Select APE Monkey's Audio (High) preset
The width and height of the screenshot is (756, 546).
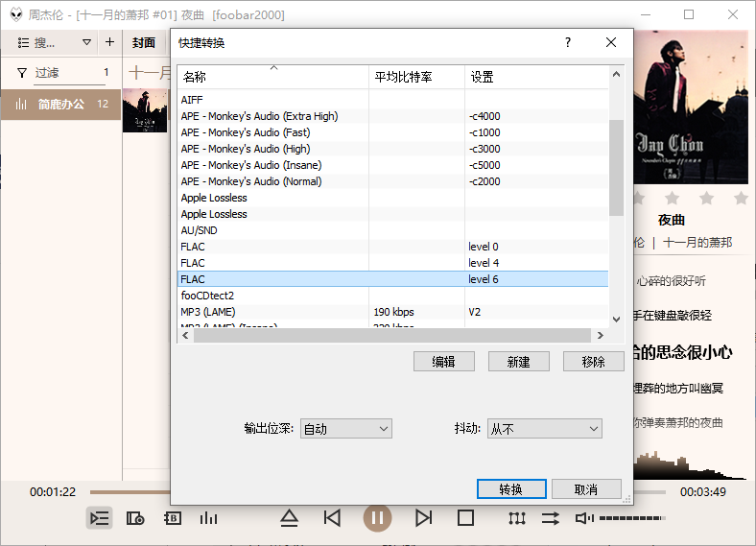pos(393,149)
